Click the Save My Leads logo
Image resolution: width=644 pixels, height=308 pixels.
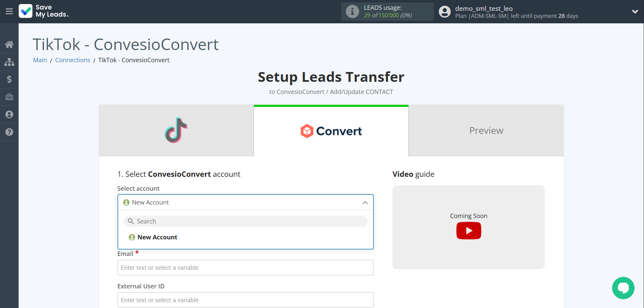click(44, 11)
